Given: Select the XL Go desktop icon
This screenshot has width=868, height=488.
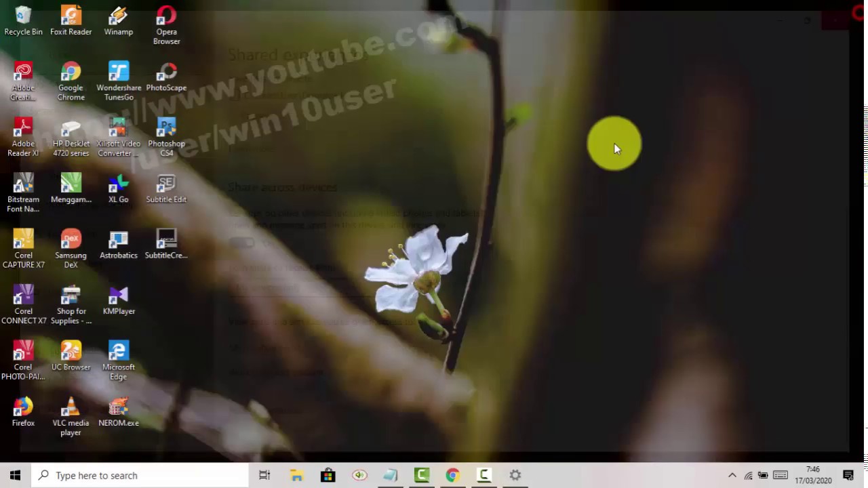Looking at the screenshot, I should coord(119,188).
